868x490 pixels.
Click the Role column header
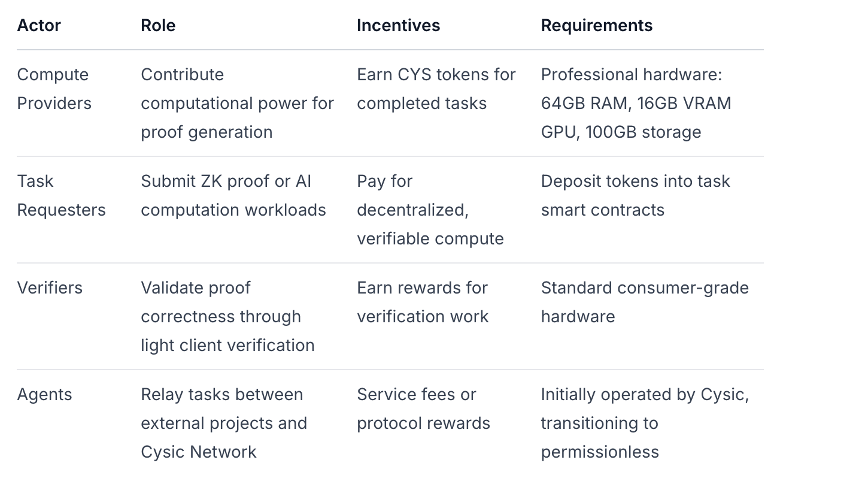pyautogui.click(x=158, y=26)
